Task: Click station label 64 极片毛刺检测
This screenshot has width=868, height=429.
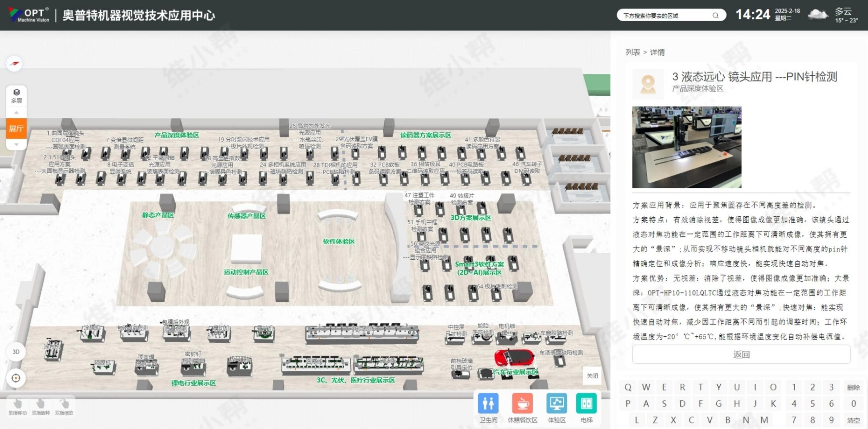Action: [x=497, y=286]
